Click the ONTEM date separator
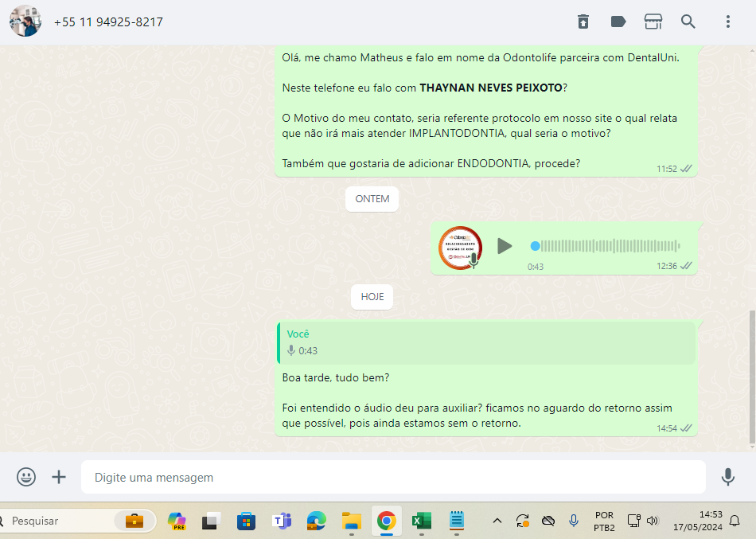 click(372, 199)
